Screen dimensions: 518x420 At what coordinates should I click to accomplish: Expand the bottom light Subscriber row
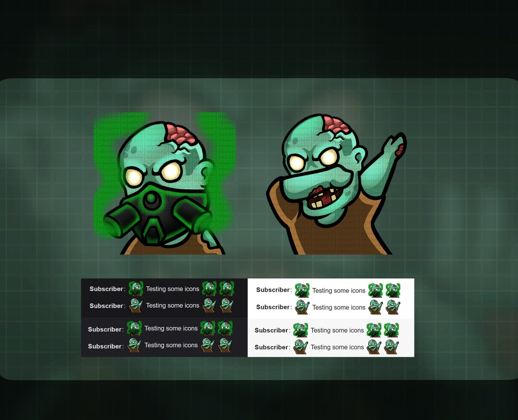(x=330, y=347)
